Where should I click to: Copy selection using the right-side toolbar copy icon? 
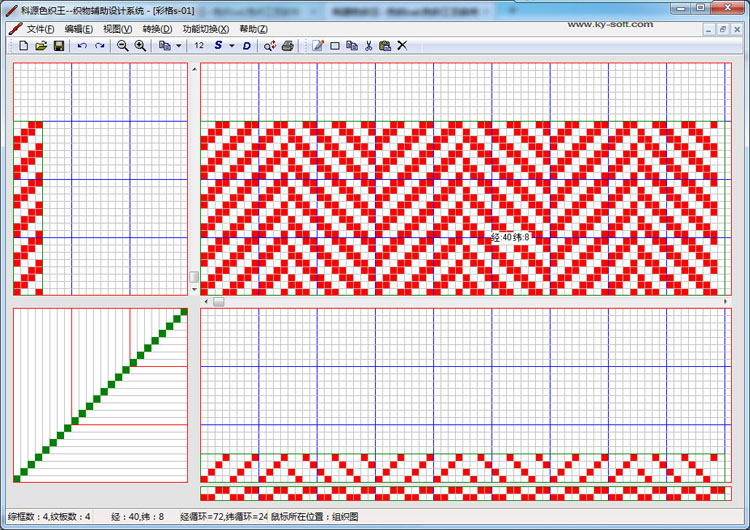point(352,46)
